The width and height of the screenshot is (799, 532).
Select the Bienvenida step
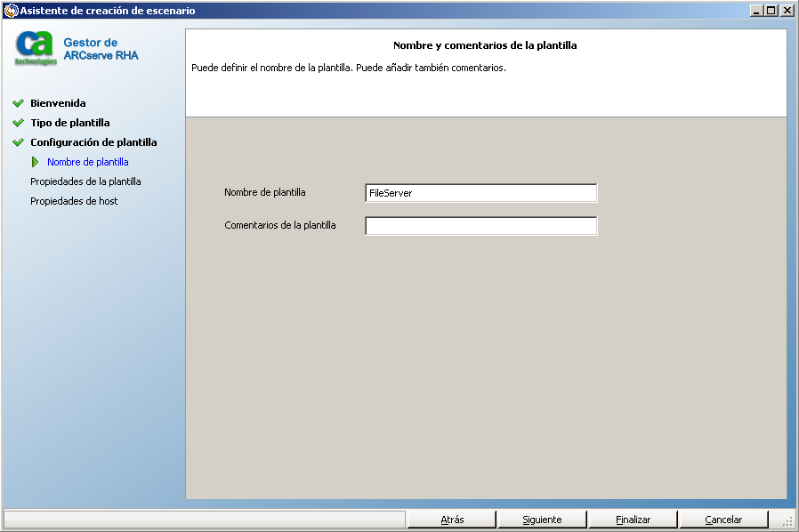(x=58, y=103)
